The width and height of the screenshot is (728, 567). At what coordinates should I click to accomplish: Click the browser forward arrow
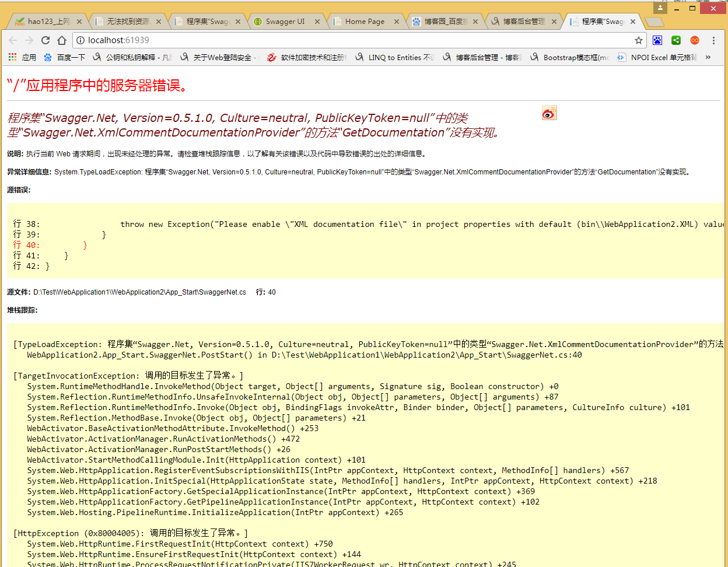point(29,40)
